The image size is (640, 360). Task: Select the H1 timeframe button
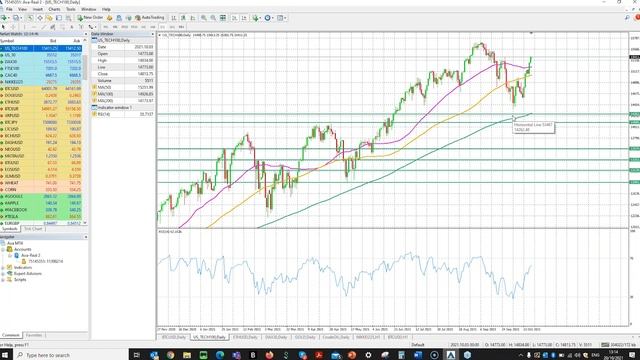[144, 27]
